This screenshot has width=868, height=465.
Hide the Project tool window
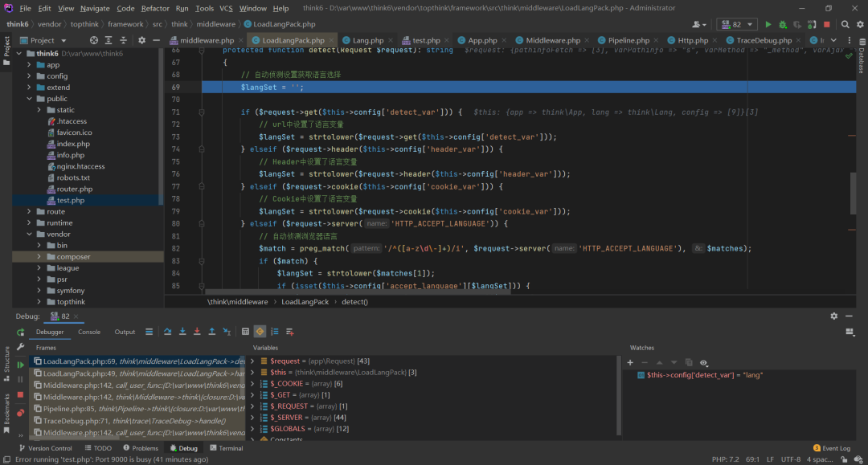coord(156,40)
